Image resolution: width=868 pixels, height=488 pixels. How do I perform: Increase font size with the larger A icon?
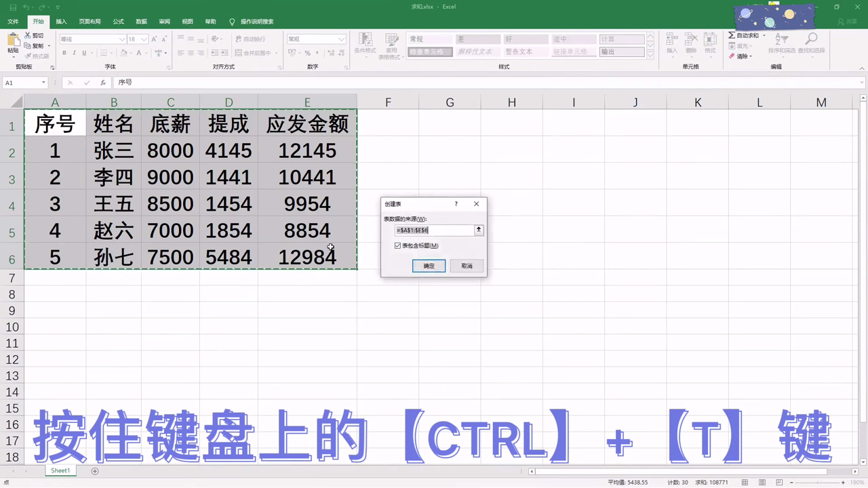click(154, 39)
